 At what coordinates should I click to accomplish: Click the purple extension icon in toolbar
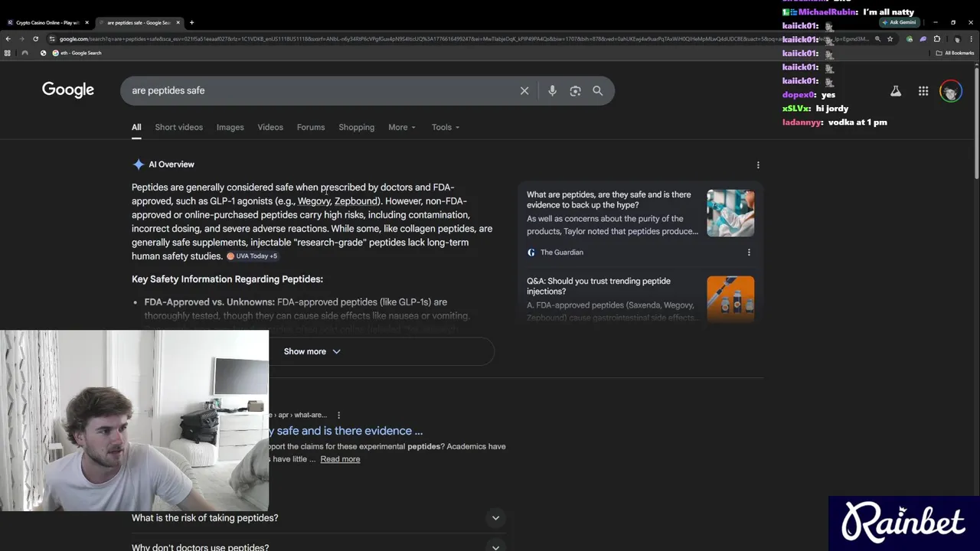coord(923,38)
